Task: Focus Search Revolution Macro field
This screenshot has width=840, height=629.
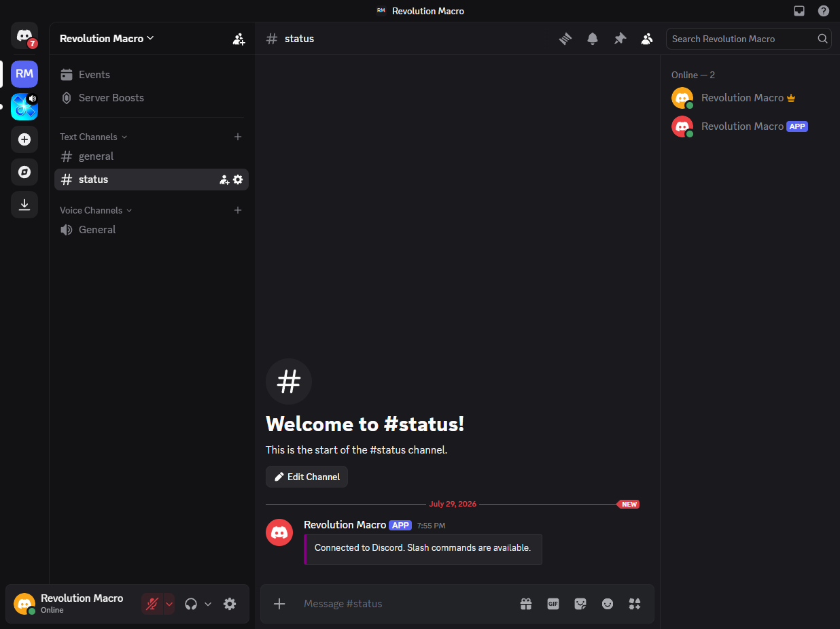Action: (x=748, y=39)
